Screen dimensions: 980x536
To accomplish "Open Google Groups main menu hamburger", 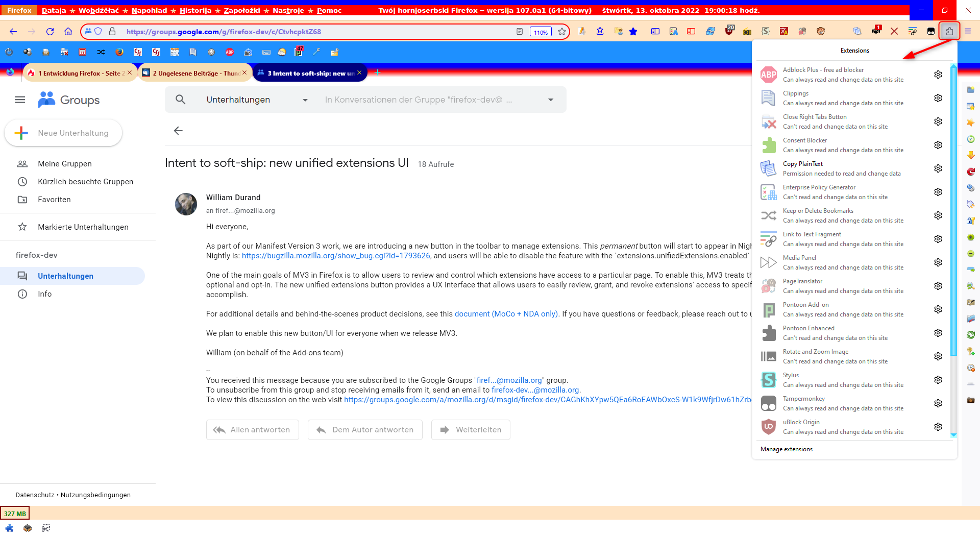I will pos(20,100).
